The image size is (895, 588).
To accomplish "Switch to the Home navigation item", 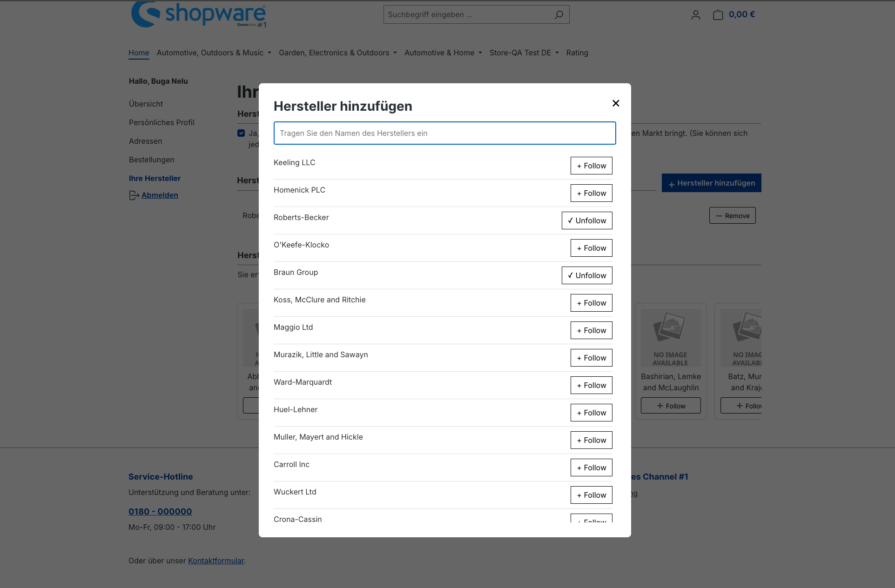I will click(x=139, y=53).
